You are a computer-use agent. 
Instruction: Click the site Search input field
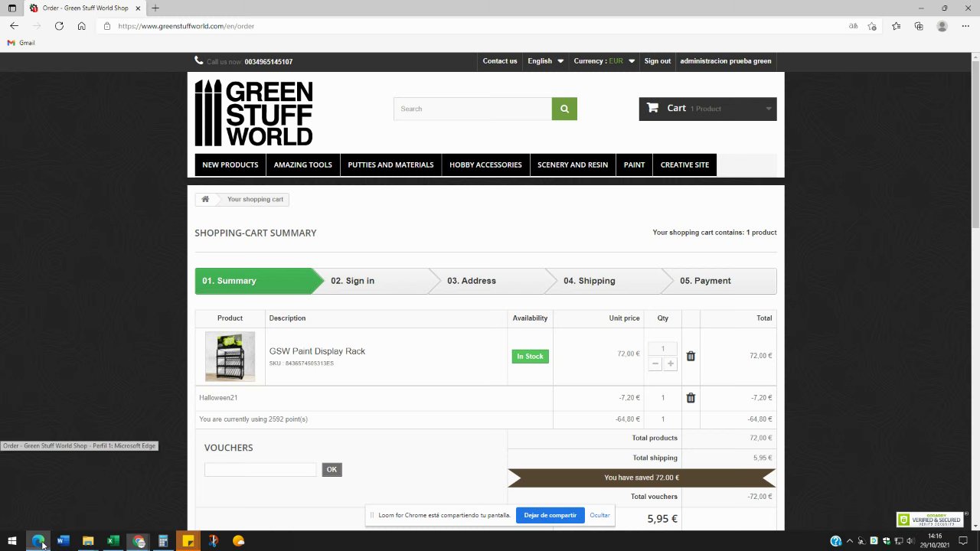pyautogui.click(x=473, y=109)
